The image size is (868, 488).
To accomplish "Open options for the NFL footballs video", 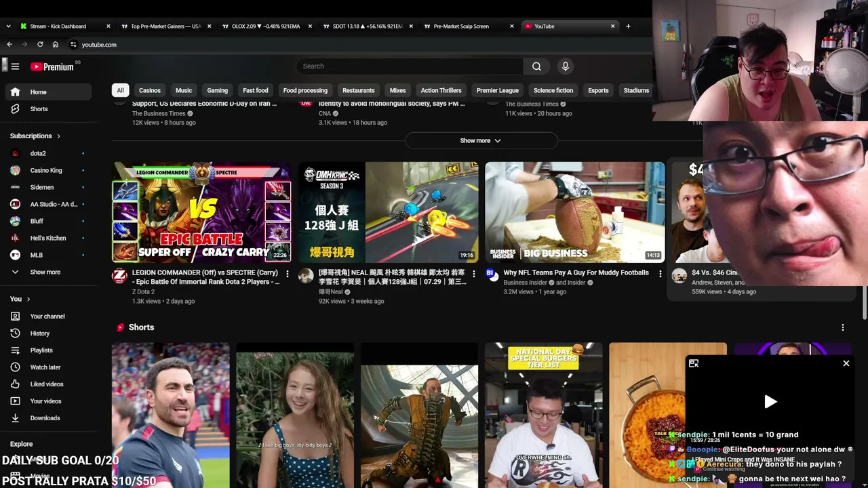I will pos(660,274).
